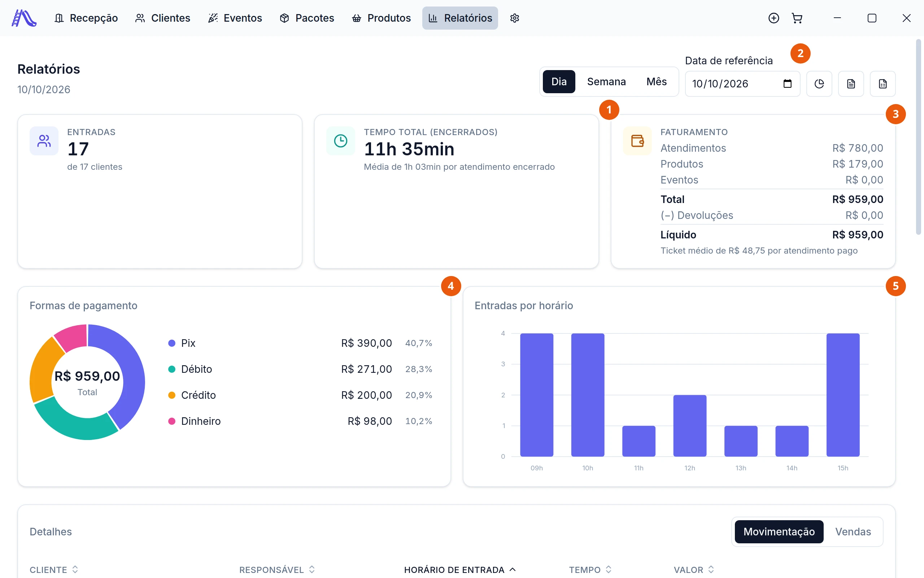Click the clock icon in Tempo Total card

coord(341,141)
